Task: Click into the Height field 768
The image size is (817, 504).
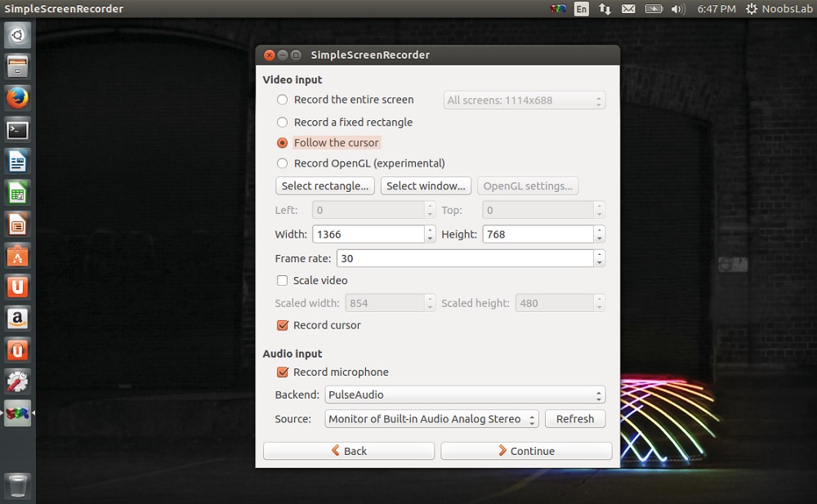Action: [538, 234]
